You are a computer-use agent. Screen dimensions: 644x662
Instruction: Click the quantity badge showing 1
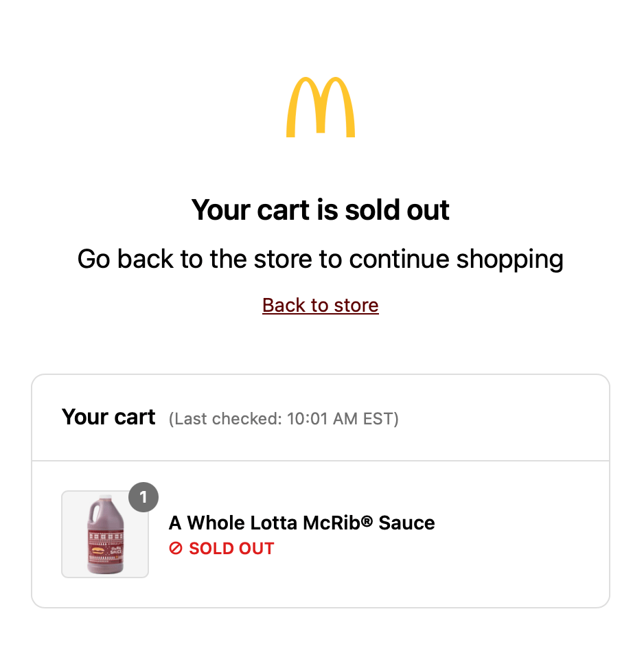[143, 497]
